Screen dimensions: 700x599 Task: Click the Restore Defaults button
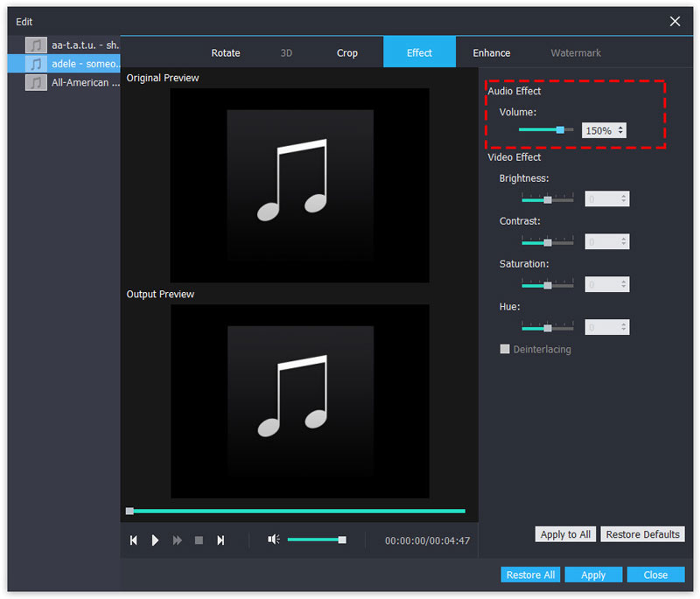642,534
